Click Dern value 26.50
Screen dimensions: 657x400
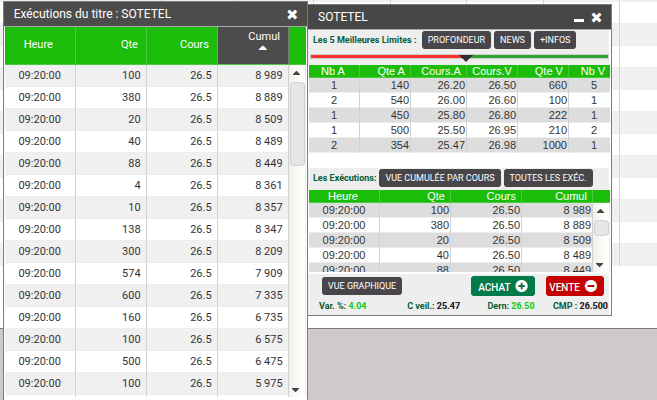click(522, 306)
